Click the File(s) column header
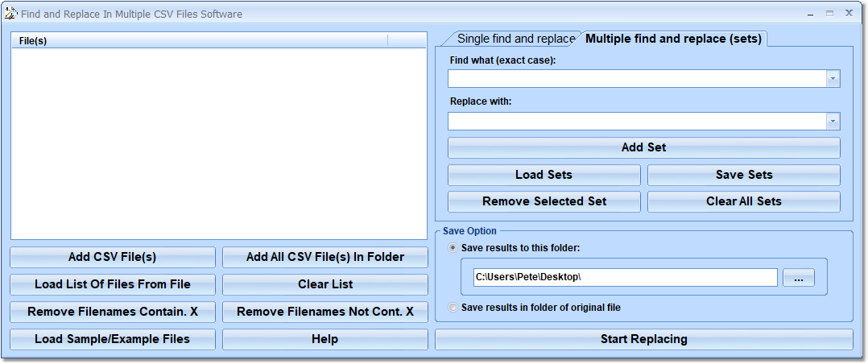Image resolution: width=868 pixels, height=364 pixels. [x=199, y=40]
